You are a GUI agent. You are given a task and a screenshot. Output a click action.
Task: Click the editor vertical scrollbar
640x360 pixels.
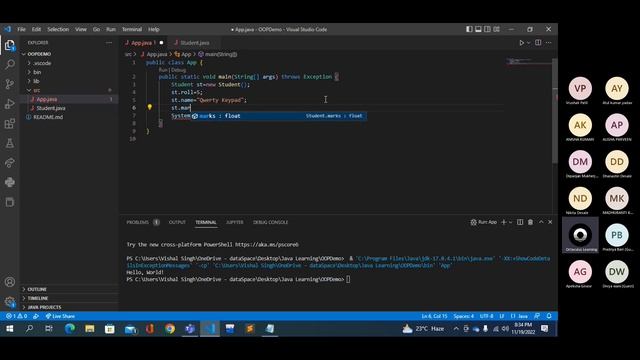[x=555, y=111]
